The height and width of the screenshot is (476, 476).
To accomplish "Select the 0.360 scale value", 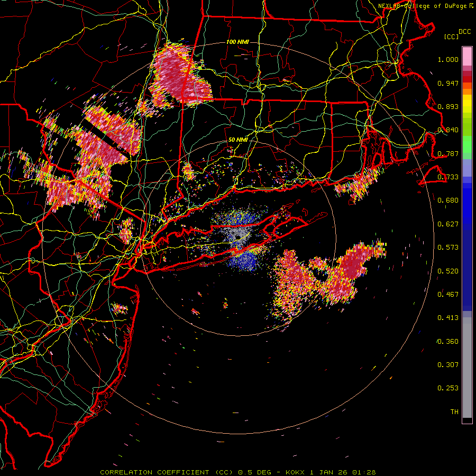I will (x=448, y=341).
